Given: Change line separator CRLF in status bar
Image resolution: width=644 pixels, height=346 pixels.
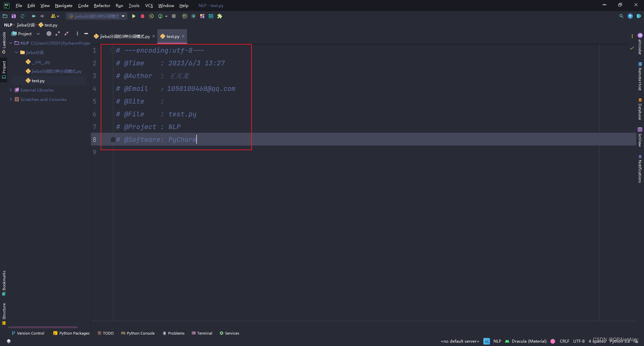Looking at the screenshot, I should click(x=565, y=341).
